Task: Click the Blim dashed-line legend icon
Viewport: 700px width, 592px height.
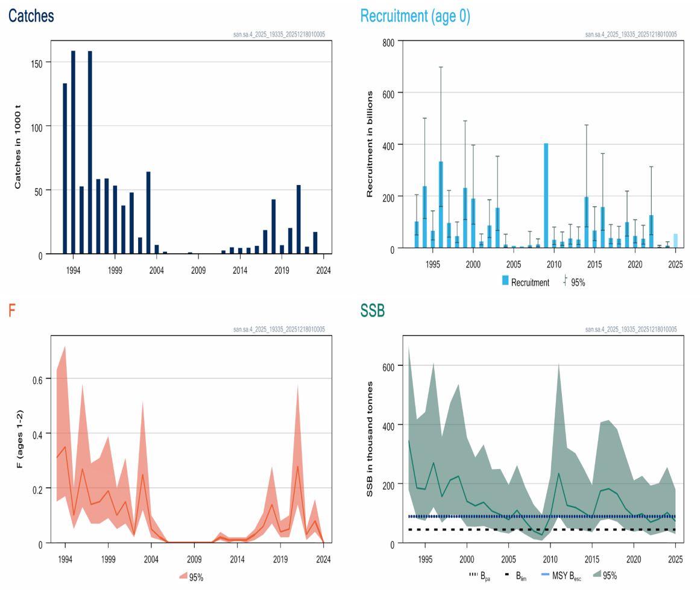Action: [x=509, y=576]
